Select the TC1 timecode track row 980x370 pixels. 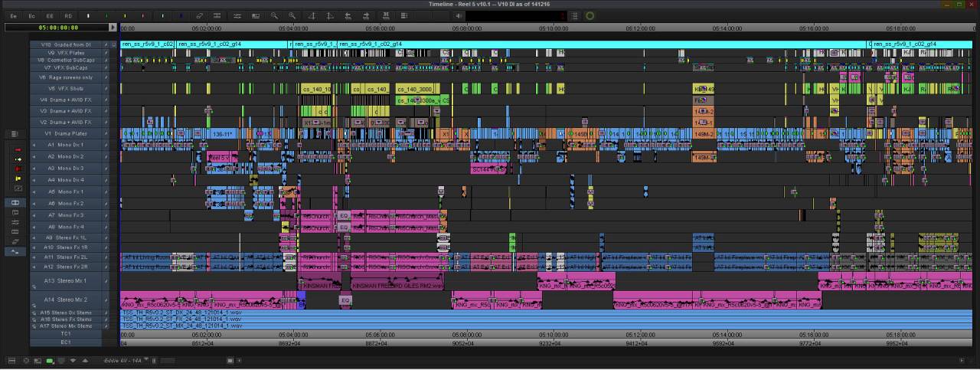[67, 334]
